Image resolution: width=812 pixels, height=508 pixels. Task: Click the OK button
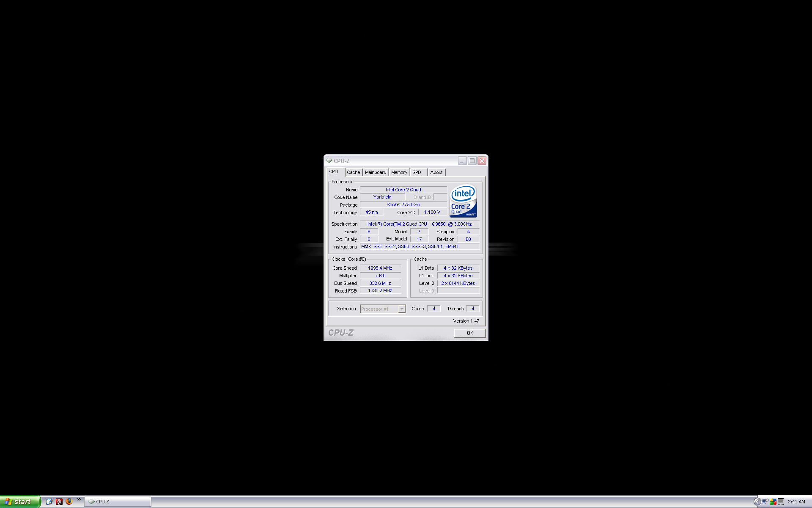470,333
